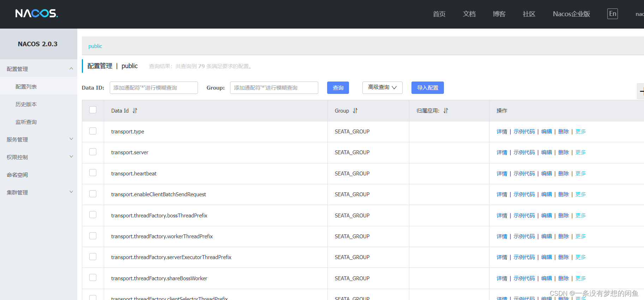644x300 pixels.
Task: Click 删除 for transport.type
Action: click(564, 132)
